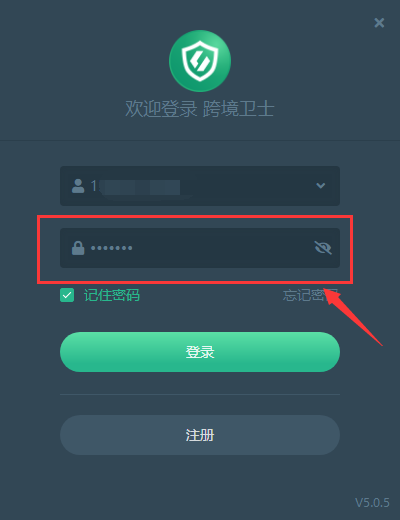The height and width of the screenshot is (520, 400).
Task: Click the V5.0.5 version label
Action: pyautogui.click(x=372, y=503)
